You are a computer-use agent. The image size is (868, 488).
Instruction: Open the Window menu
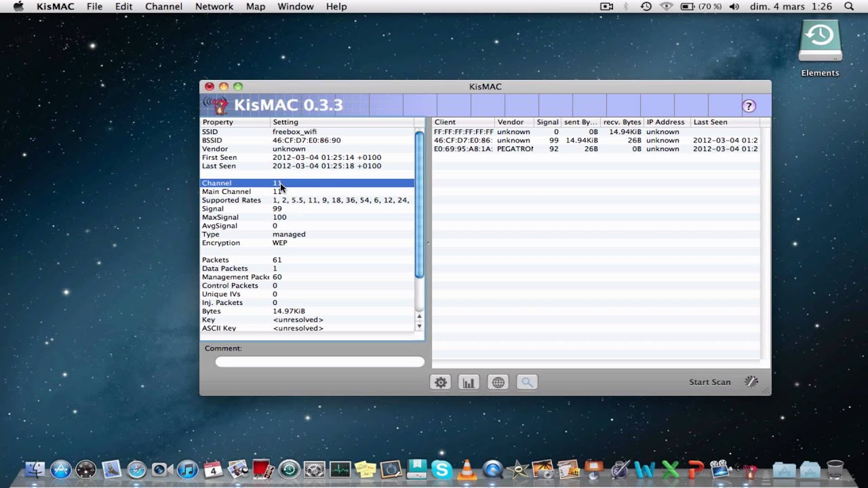[296, 6]
